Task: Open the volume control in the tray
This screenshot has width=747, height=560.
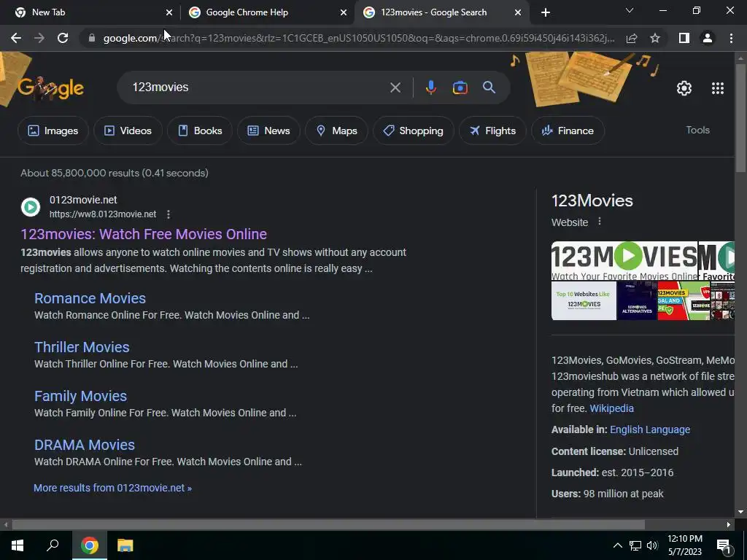Action: (652, 545)
